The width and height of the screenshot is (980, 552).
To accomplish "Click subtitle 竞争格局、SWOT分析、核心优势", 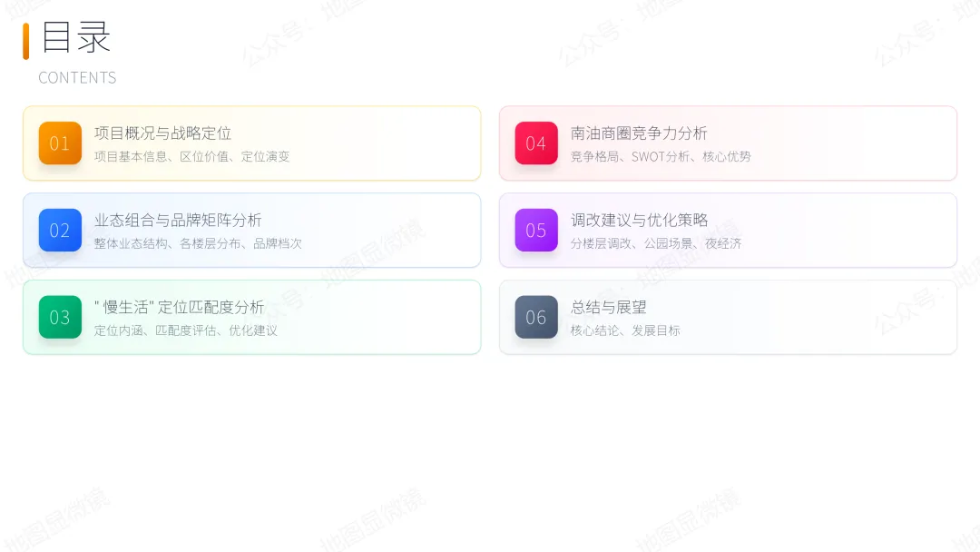I will coord(661,156).
